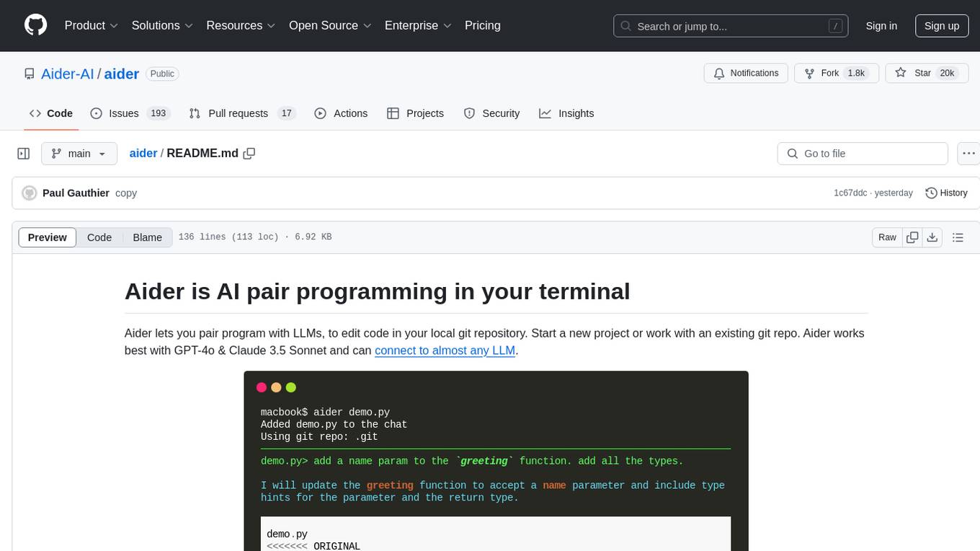Image resolution: width=980 pixels, height=551 pixels.
Task: Expand the Solutions menu
Action: (162, 25)
